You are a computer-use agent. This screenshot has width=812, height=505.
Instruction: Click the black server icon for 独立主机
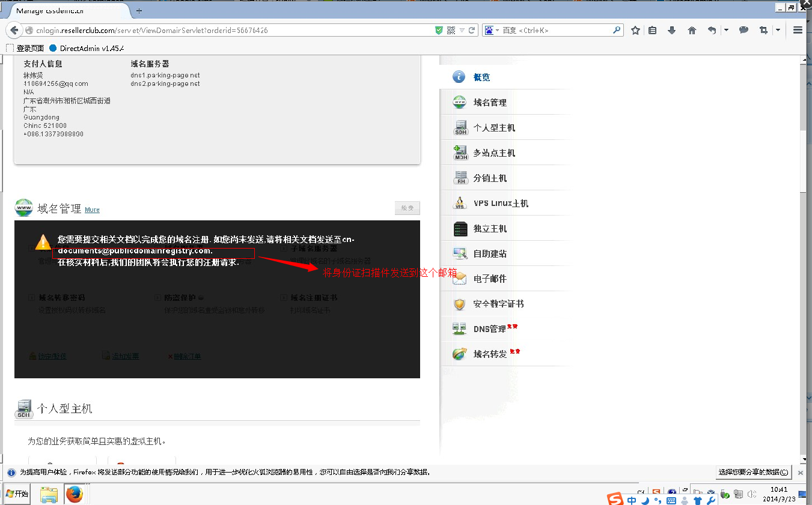(x=460, y=228)
